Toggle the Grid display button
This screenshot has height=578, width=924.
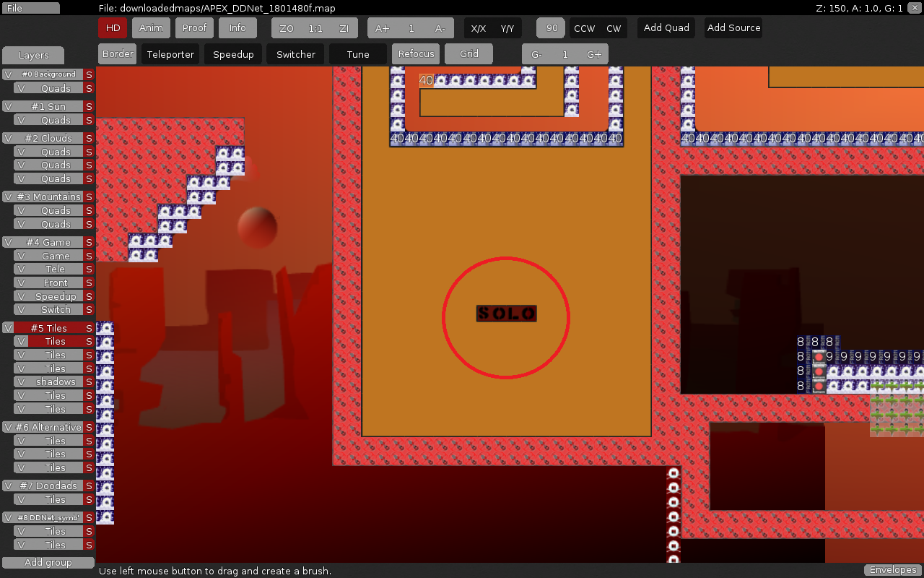pos(468,53)
